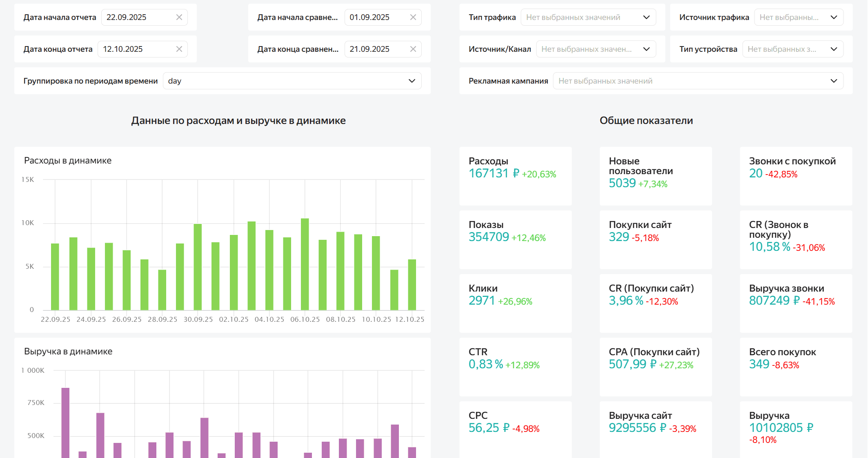Click the Клики metric card
This screenshot has width=868, height=458.
point(515,303)
